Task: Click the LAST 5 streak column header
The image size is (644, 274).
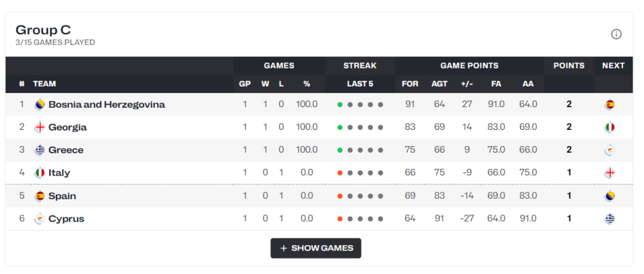Action: (x=360, y=84)
